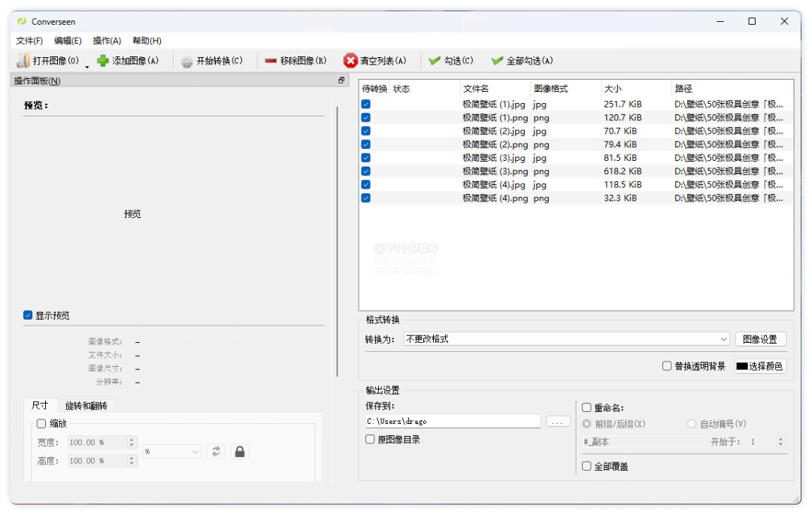Click the Check All (全部勾选) icon
The image size is (812, 515).
[497, 61]
